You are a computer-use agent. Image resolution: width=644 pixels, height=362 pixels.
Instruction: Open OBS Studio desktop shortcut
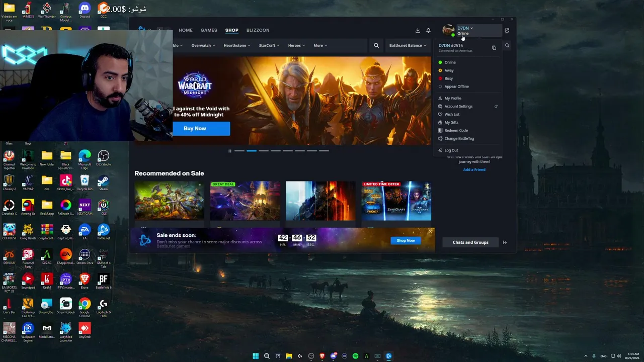pyautogui.click(x=104, y=158)
